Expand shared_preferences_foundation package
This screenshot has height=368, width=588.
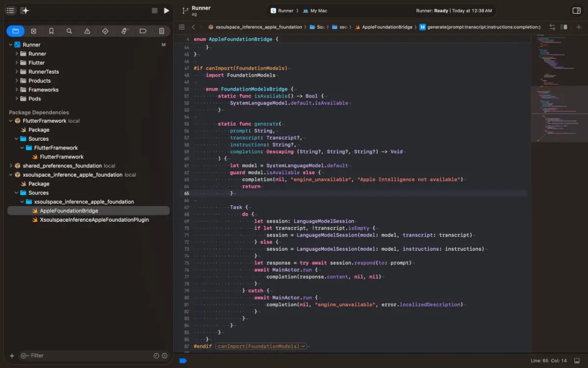(11, 166)
